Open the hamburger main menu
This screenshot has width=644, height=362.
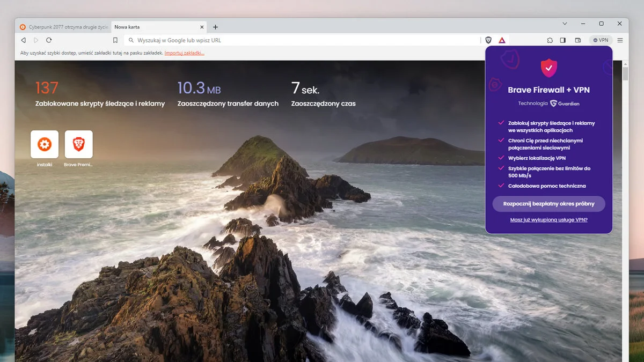click(620, 40)
